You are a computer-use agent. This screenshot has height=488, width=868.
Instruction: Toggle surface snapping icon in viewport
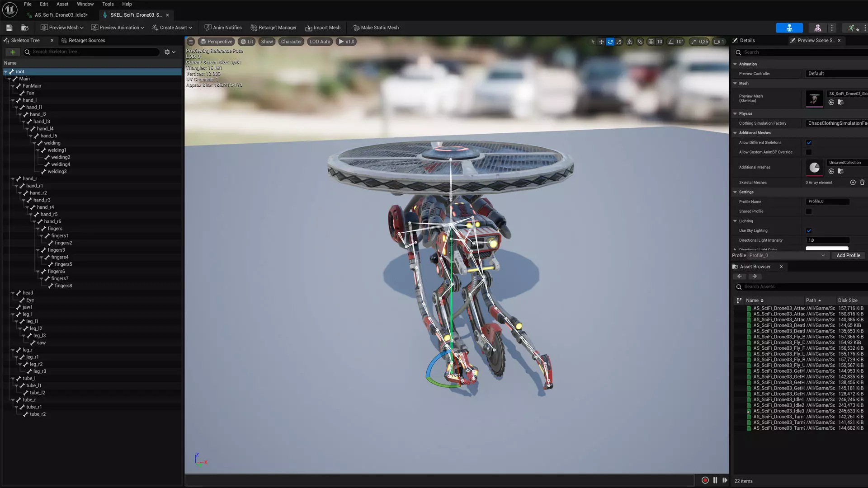pyautogui.click(x=640, y=42)
